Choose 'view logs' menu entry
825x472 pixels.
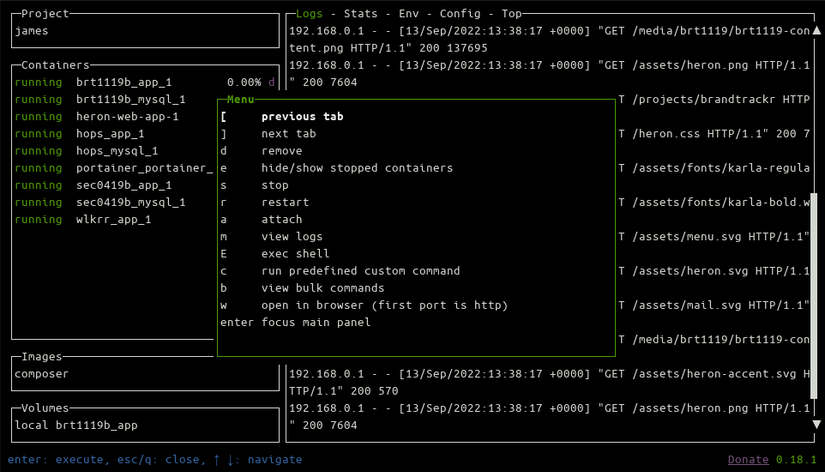[x=416, y=237]
